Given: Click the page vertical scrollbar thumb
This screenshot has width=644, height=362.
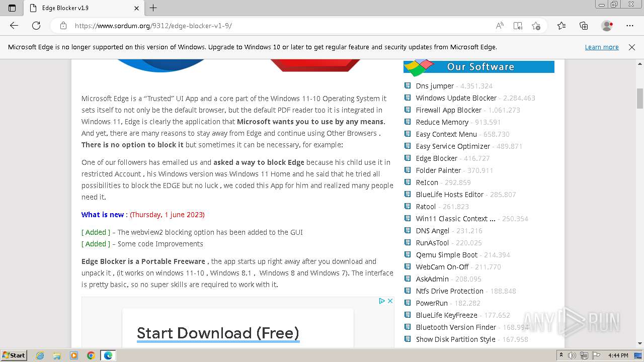Looking at the screenshot, I should point(640,99).
